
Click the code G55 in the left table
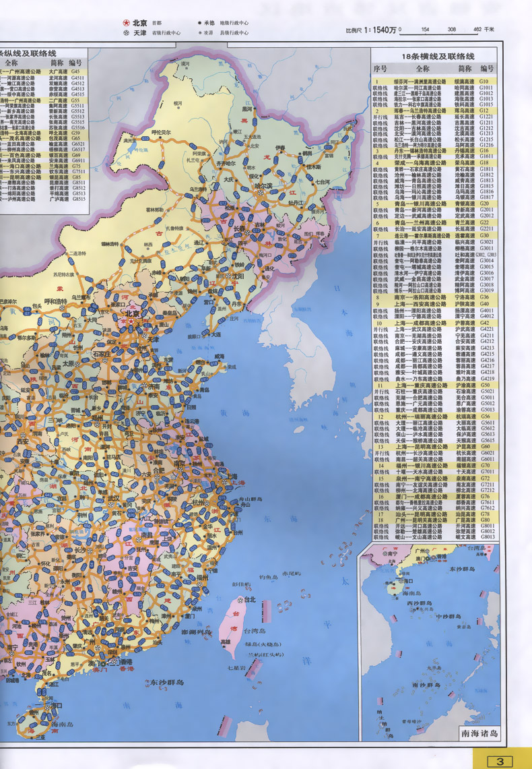[x=75, y=100]
